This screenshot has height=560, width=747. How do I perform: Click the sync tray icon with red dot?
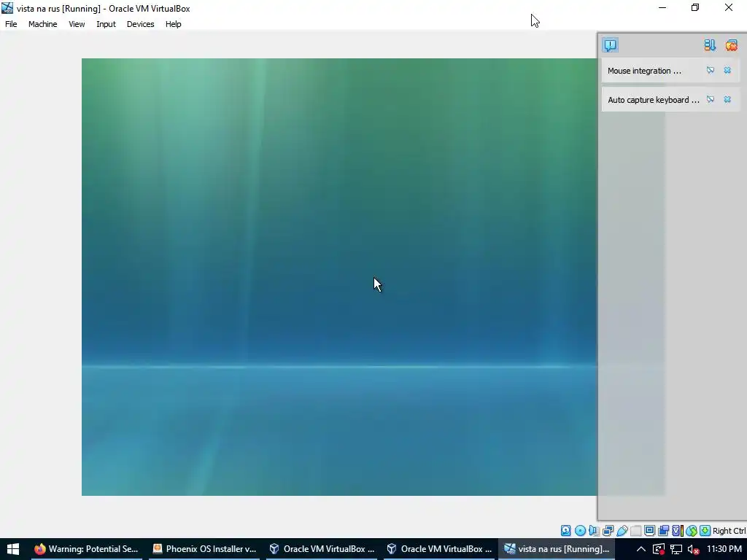(659, 549)
